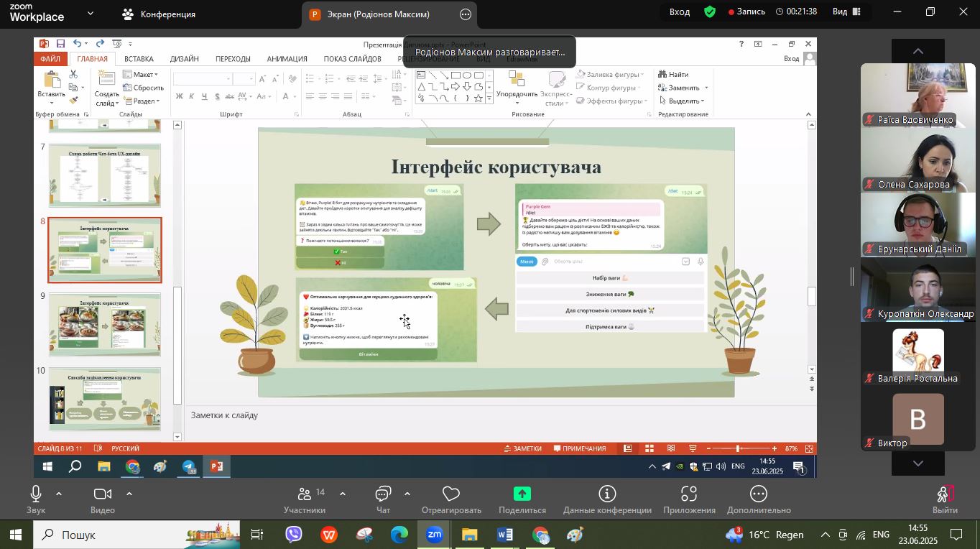Viewport: 980px width, 549px height.
Task: Fit slide to window icon
Action: pos(809,448)
